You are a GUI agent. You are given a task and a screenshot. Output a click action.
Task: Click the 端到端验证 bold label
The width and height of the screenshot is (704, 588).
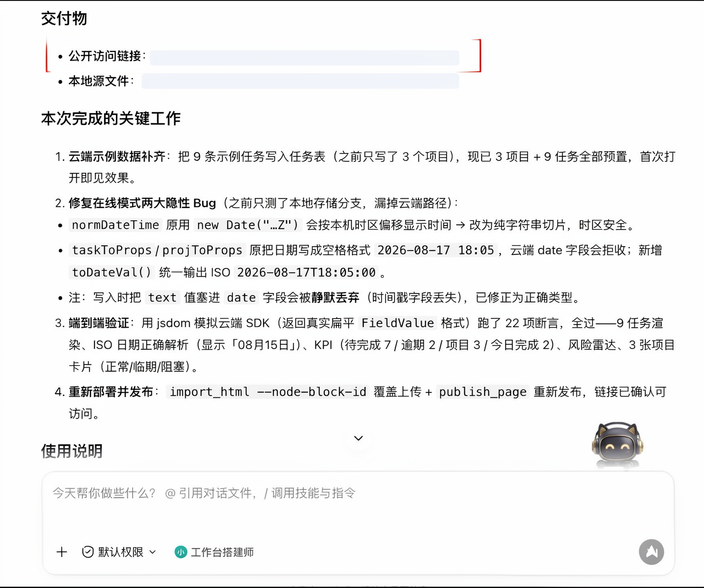(x=99, y=323)
